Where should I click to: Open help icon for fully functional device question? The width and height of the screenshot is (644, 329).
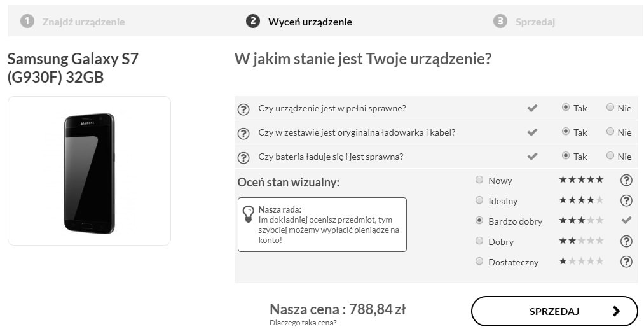click(x=243, y=109)
